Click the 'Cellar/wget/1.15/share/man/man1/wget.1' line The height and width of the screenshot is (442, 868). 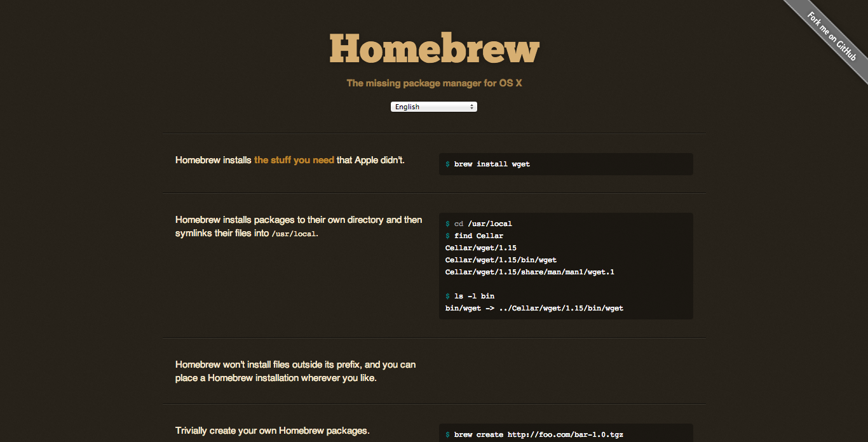click(530, 272)
